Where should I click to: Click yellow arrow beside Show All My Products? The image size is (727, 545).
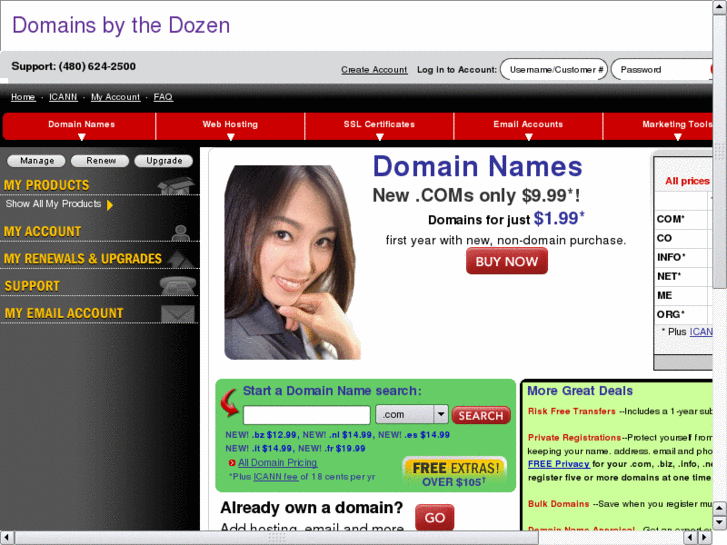tap(110, 205)
